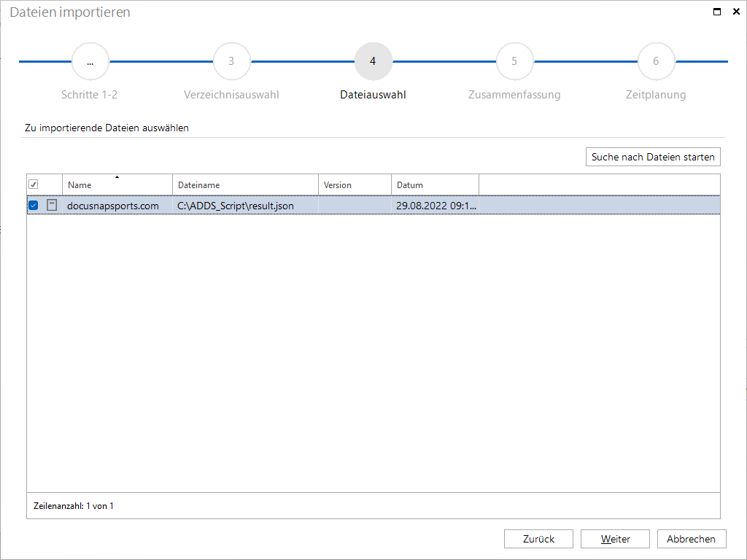Image resolution: width=747 pixels, height=560 pixels.
Task: Maximize the Dateien importieren dialog
Action: click(x=717, y=12)
